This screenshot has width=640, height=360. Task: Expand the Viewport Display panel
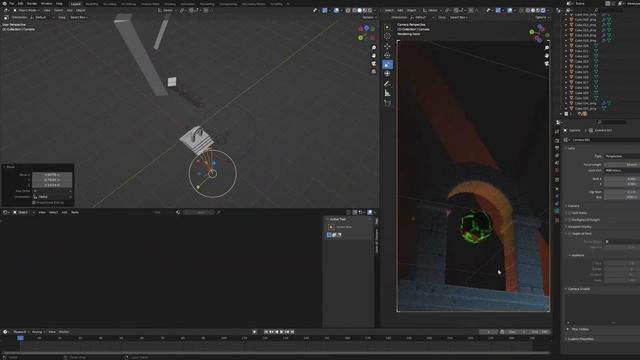point(578,227)
